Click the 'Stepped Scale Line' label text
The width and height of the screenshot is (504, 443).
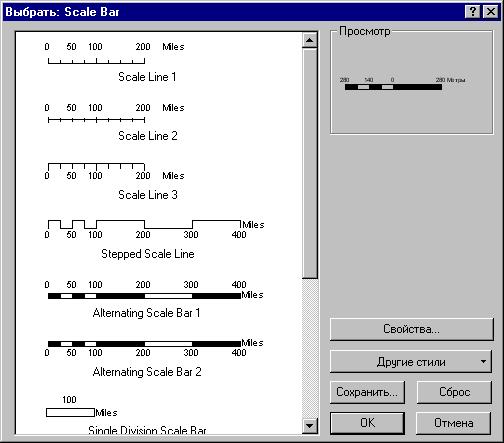click(x=148, y=254)
